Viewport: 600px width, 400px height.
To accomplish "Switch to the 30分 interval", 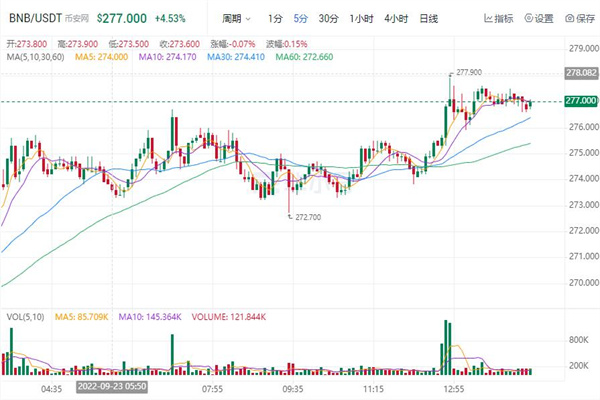I will coord(328,19).
